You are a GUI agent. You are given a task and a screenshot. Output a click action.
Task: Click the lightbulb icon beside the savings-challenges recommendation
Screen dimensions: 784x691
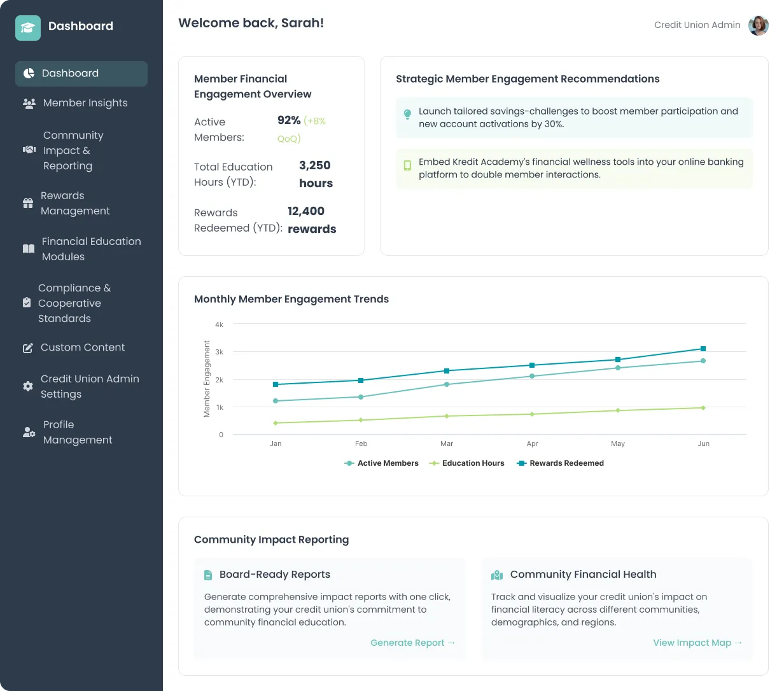407,115
